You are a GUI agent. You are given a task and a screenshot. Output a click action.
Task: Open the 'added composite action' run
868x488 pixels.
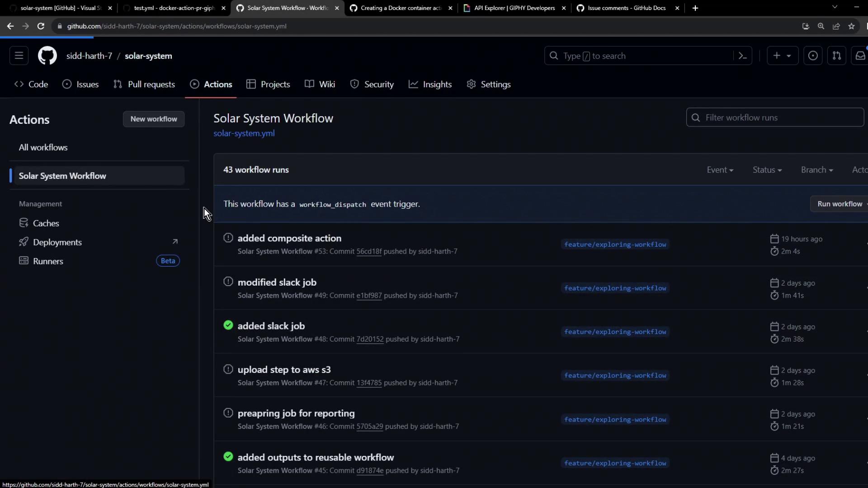tap(289, 238)
